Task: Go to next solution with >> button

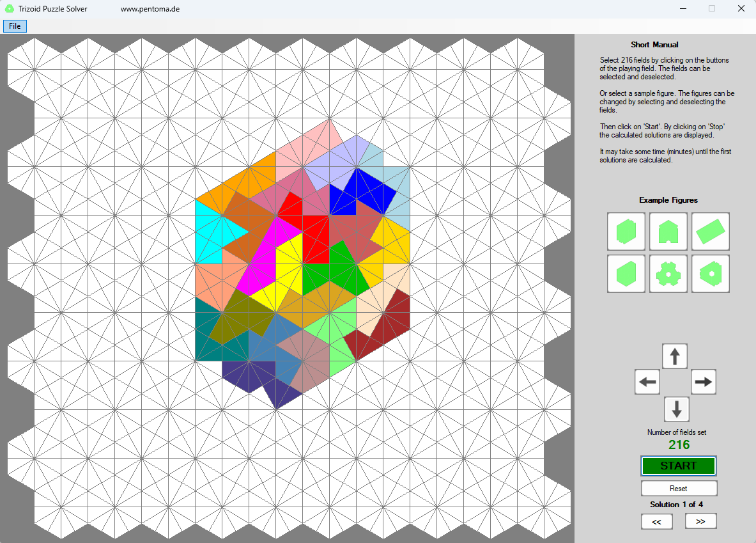Action: click(700, 521)
